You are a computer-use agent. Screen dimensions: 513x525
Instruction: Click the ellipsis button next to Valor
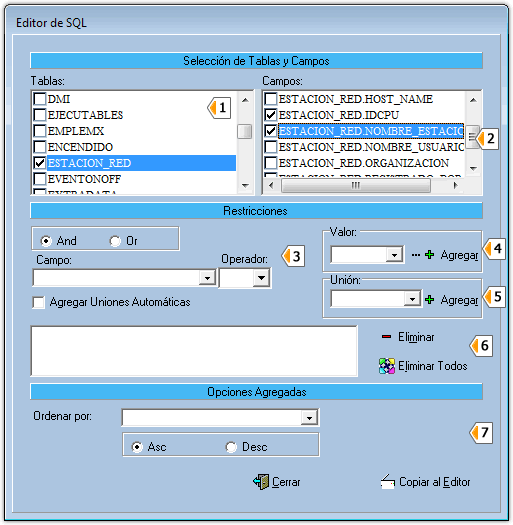[x=416, y=255]
